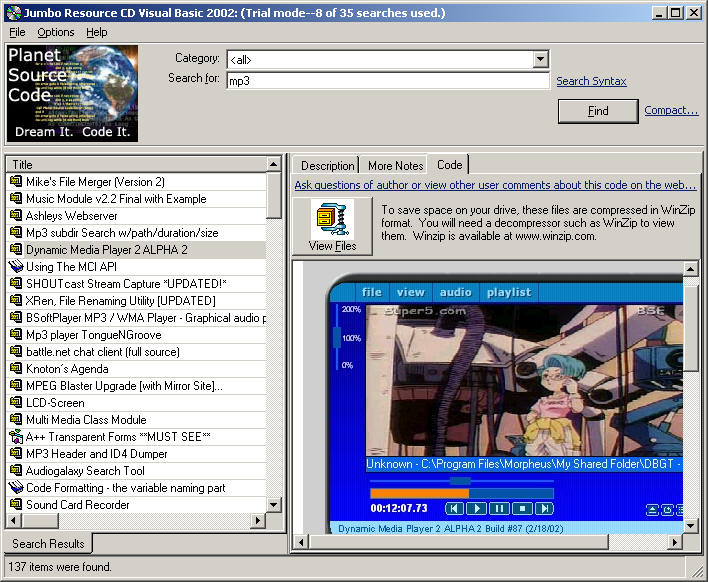Viewport: 708px width, 582px height.
Task: Click preview pane scroll right arrow
Action: click(675, 541)
